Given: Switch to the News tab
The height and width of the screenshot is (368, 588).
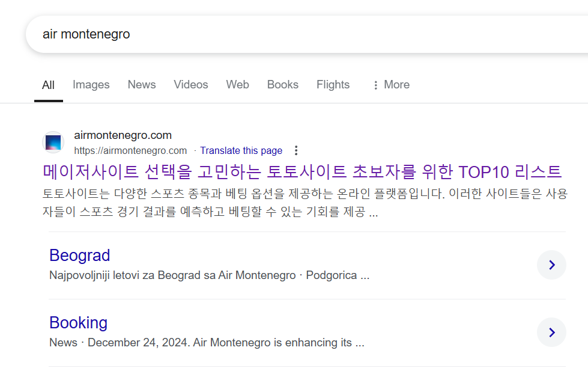Looking at the screenshot, I should pos(142,85).
